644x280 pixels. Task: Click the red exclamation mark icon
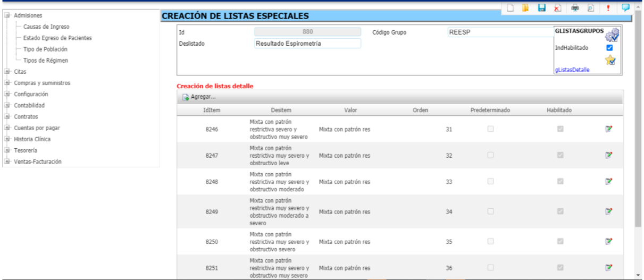click(608, 7)
